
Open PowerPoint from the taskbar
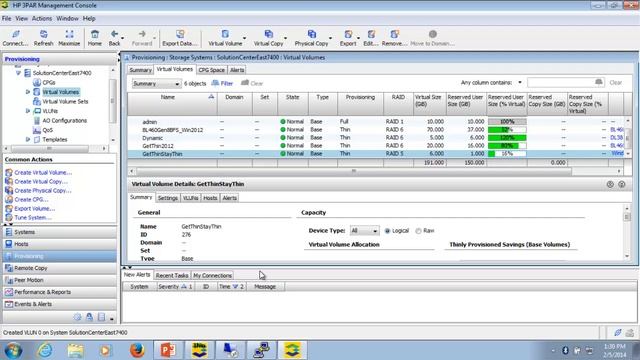click(168, 350)
